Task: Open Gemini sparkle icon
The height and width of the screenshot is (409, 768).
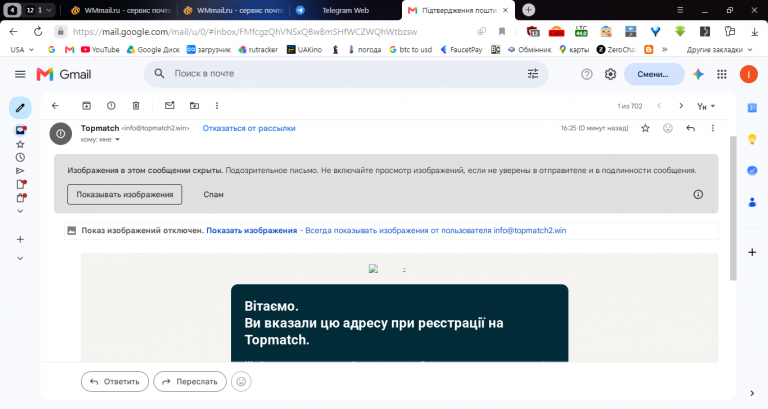Action: [698, 74]
